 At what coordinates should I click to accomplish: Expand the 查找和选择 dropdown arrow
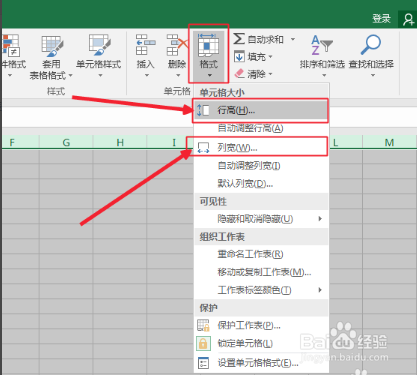tap(373, 75)
